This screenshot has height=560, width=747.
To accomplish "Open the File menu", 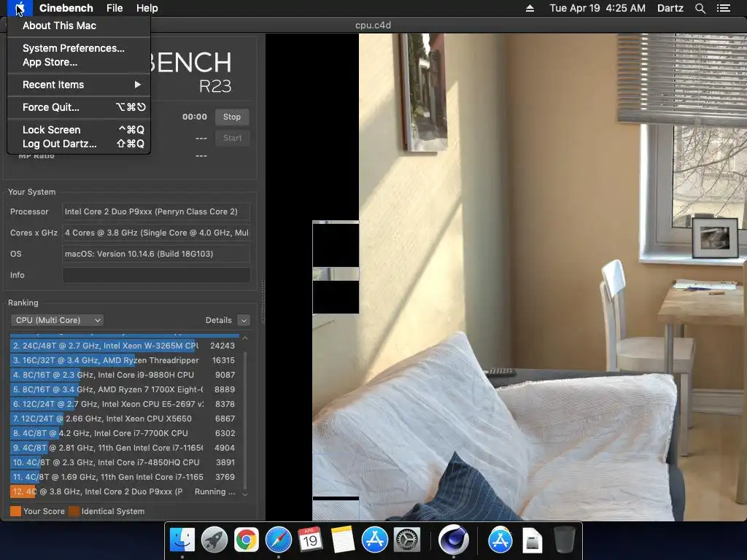I will tap(115, 8).
